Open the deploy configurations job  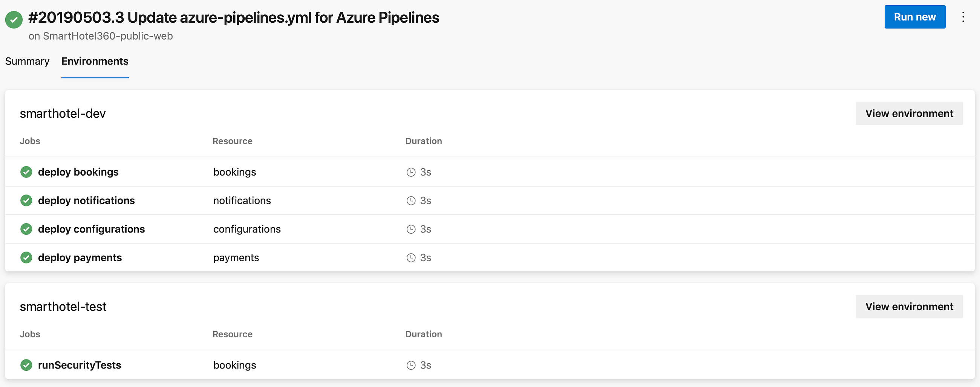[91, 229]
